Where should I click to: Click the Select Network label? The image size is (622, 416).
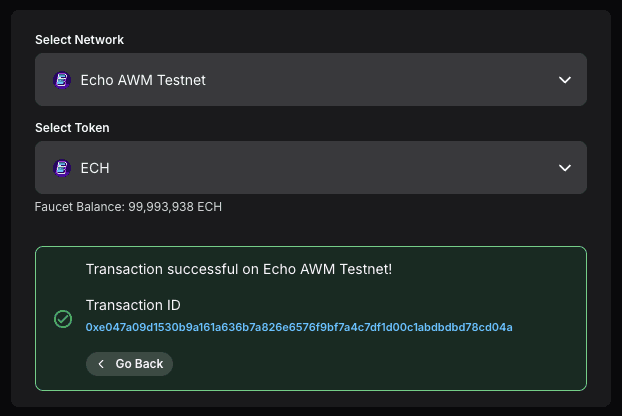coord(80,39)
